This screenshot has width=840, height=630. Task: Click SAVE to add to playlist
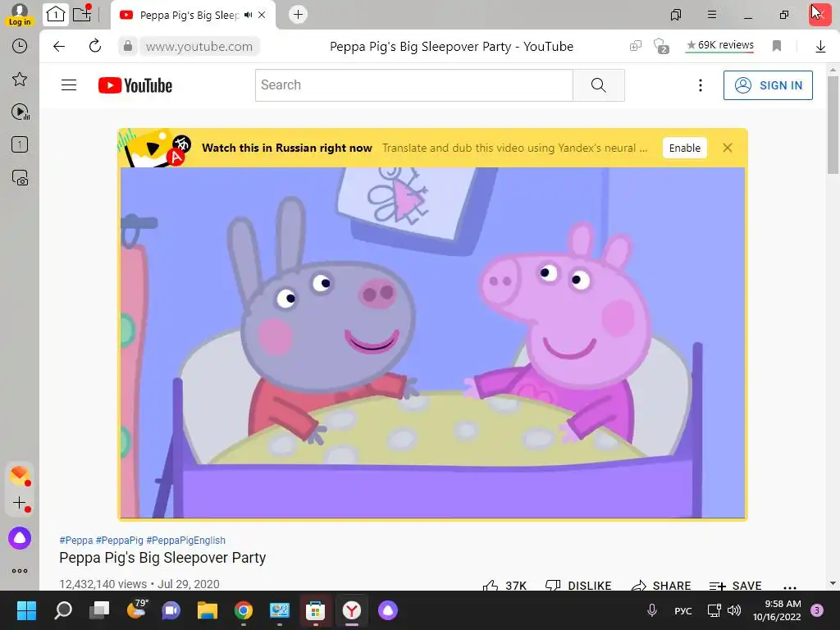tap(735, 586)
